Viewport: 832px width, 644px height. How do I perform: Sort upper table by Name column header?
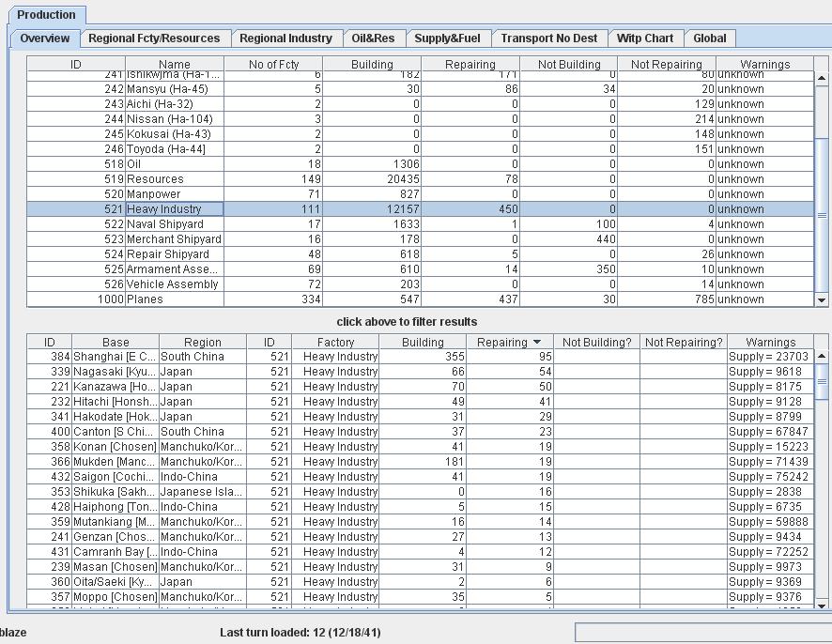[174, 64]
